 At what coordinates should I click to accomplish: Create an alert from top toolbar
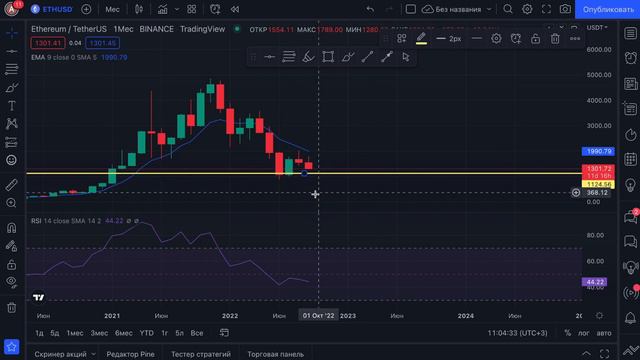215,9
